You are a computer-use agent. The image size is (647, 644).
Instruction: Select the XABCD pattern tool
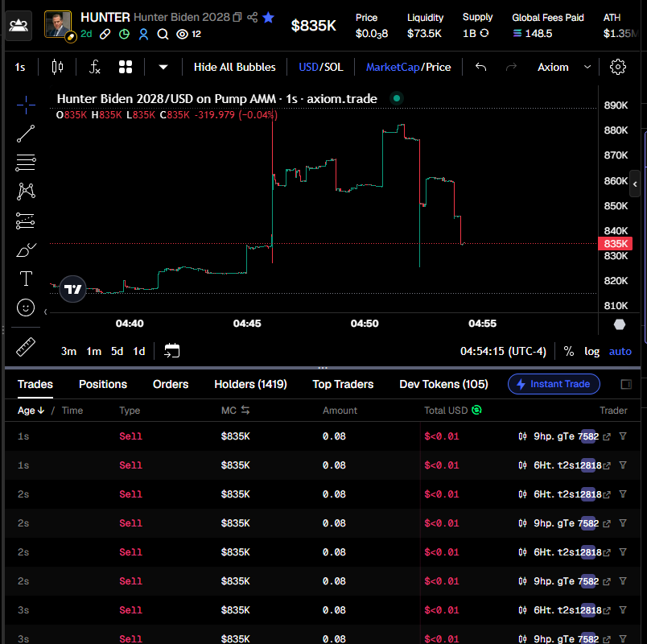(26, 192)
